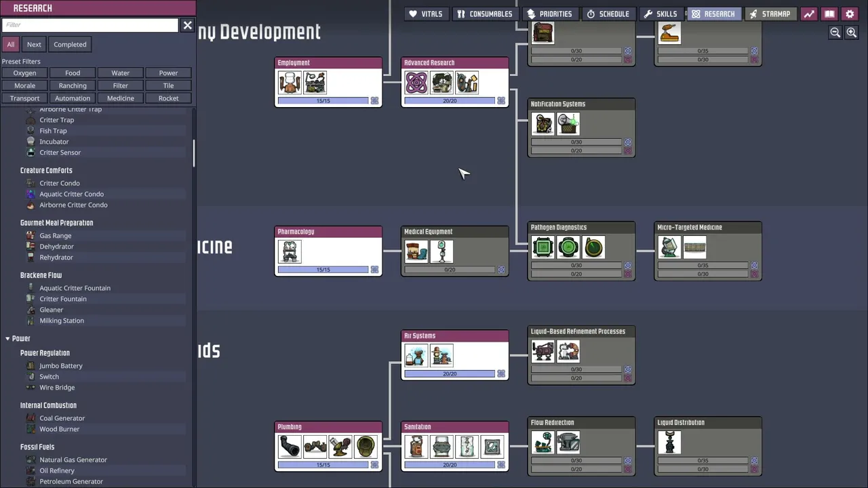Toggle the Morale preset filter
Image resolution: width=868 pixels, height=488 pixels.
24,85
